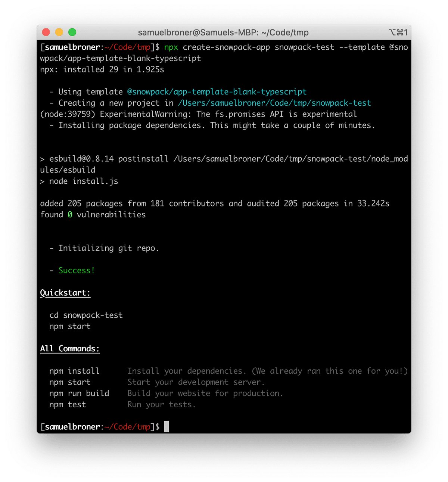448x482 pixels.
Task: Click 'Build your website for production.' description
Action: click(x=205, y=394)
